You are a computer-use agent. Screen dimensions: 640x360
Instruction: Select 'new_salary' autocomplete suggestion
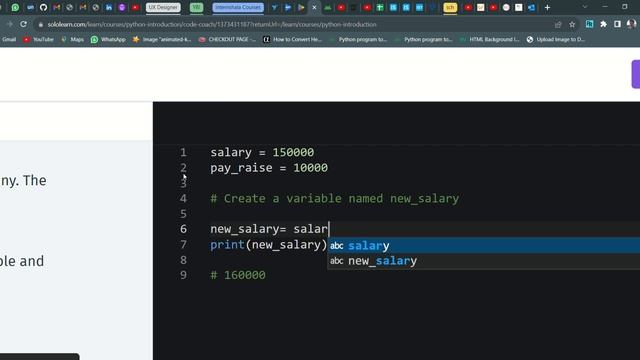(x=484, y=261)
